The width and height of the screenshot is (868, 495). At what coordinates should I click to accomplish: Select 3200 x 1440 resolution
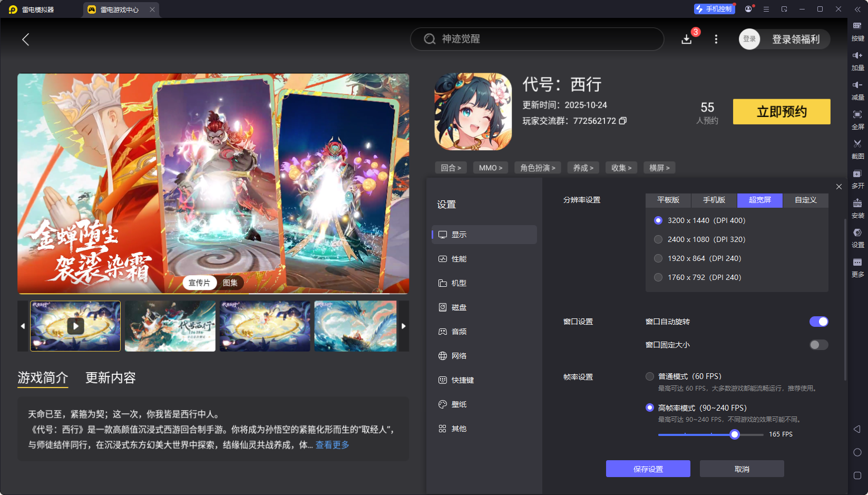point(658,220)
